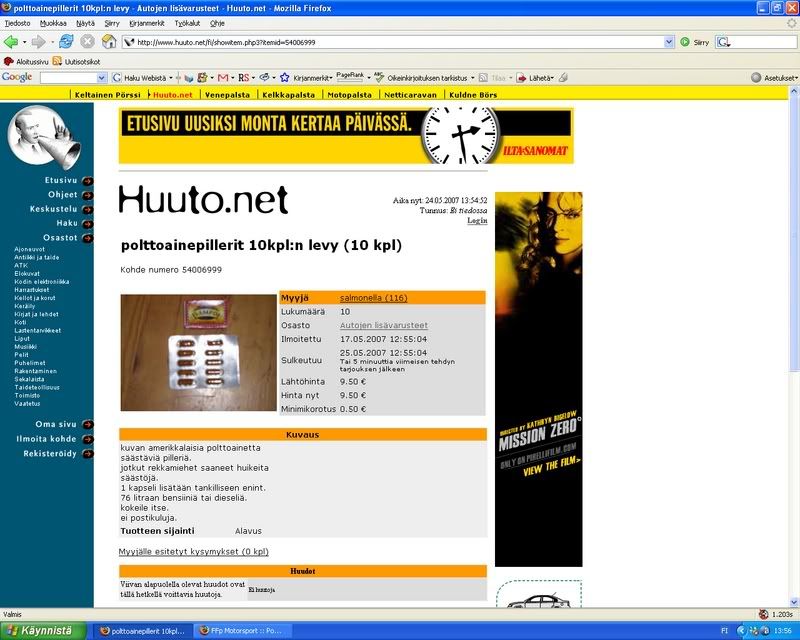This screenshot has width=800, height=640.
Task: Click the Firefox search engine icon
Action: [722, 42]
